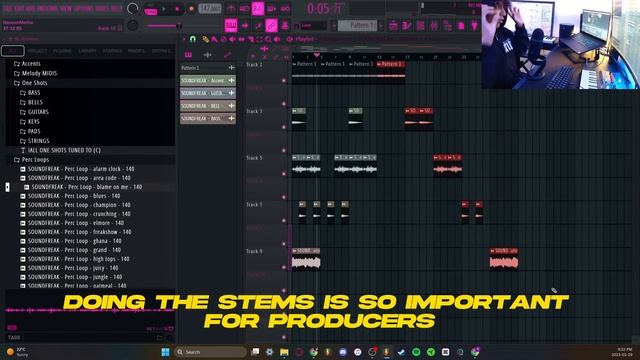640x360 pixels.
Task: Open Spotify from the taskbar
Action: coord(416,352)
